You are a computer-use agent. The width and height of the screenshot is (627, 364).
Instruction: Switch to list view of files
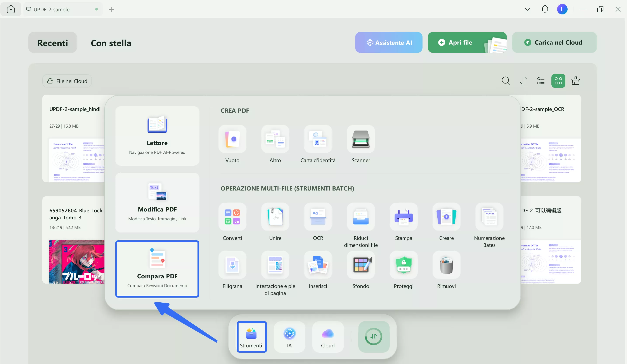pyautogui.click(x=541, y=81)
